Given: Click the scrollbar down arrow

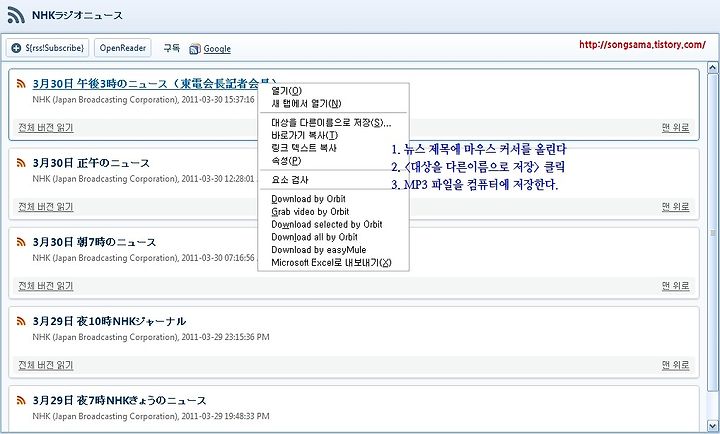Looking at the screenshot, I should [x=713, y=426].
